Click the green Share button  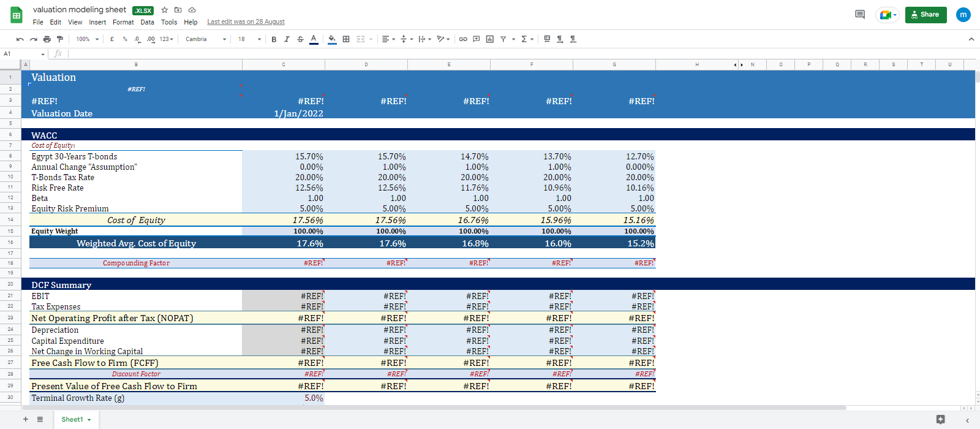(925, 15)
